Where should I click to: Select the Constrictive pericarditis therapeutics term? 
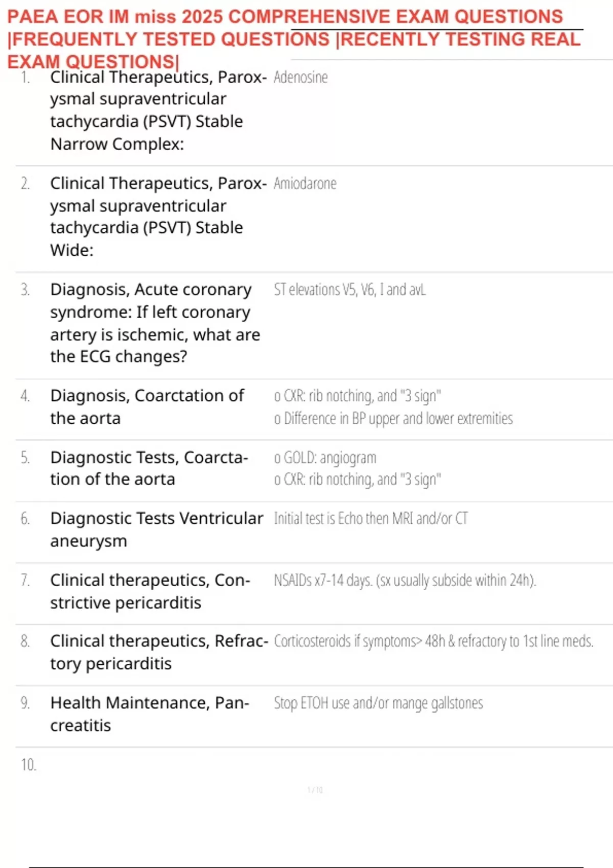pos(150,591)
